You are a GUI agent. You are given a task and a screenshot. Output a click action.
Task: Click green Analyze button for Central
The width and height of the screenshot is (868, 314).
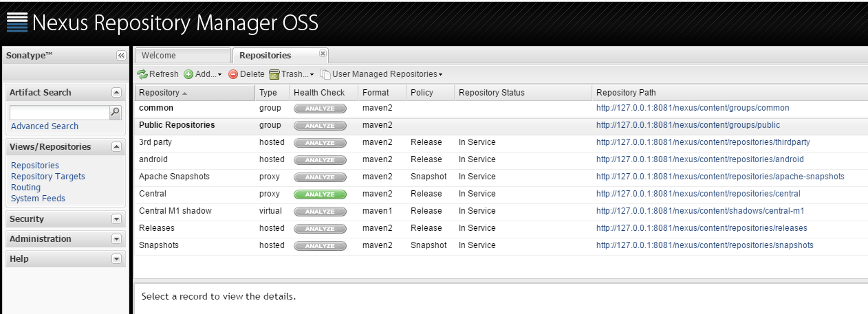tap(320, 194)
